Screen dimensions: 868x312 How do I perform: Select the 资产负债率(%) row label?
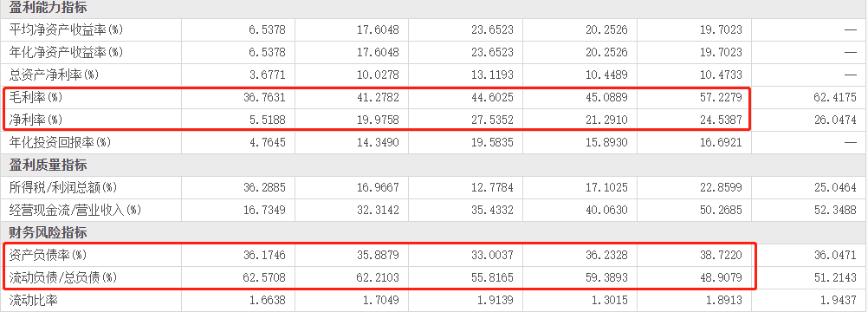coord(49,255)
